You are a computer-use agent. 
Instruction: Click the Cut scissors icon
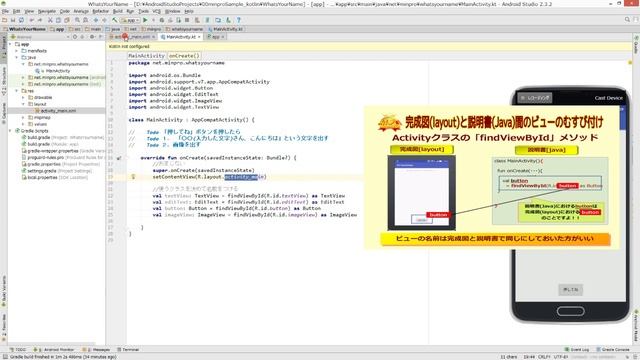(50, 20)
